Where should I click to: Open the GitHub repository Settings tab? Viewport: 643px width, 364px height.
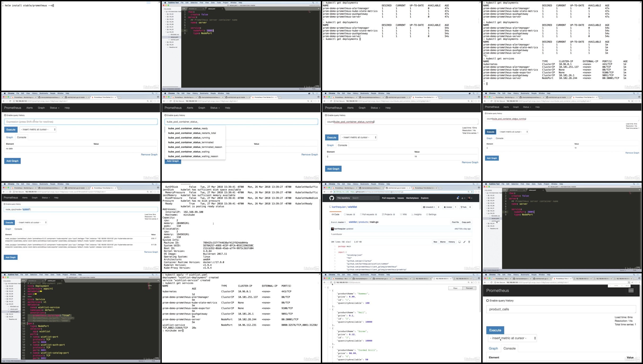[431, 214]
